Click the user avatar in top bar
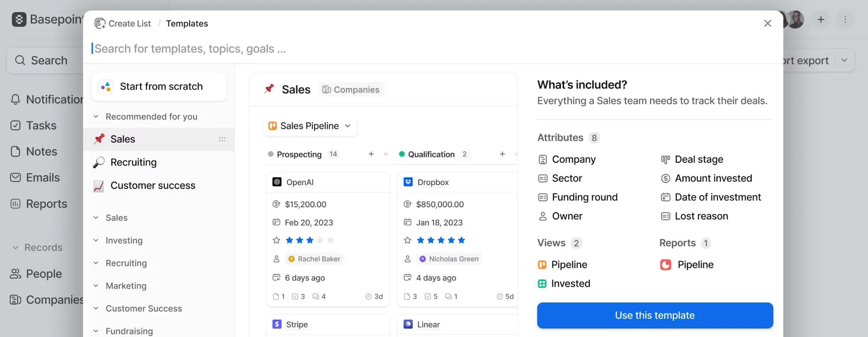The width and height of the screenshot is (868, 337). pyautogui.click(x=796, y=20)
